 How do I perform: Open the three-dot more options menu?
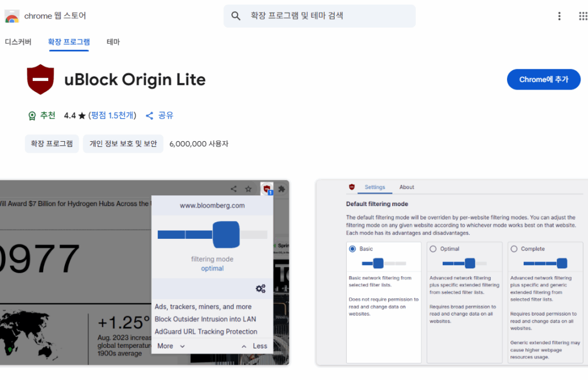[x=559, y=16]
